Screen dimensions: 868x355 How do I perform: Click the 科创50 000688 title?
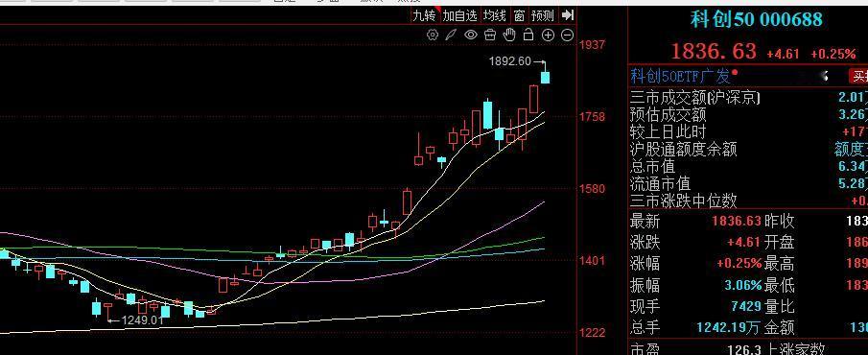point(756,19)
